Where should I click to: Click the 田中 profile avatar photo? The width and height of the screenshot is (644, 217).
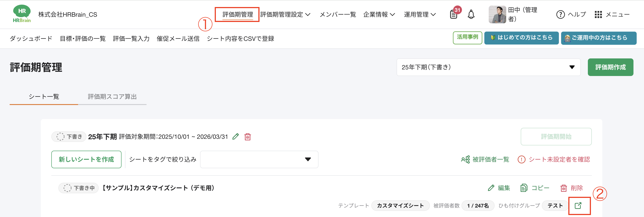(x=497, y=14)
